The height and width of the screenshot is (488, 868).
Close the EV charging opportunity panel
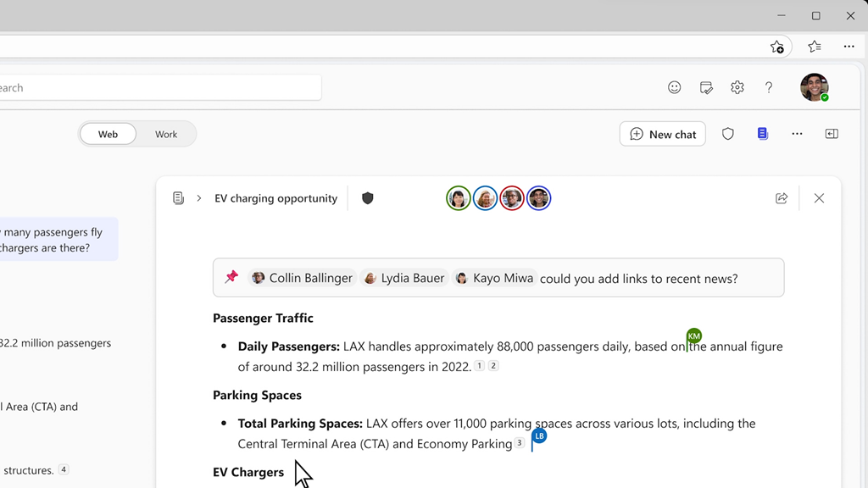click(x=819, y=198)
